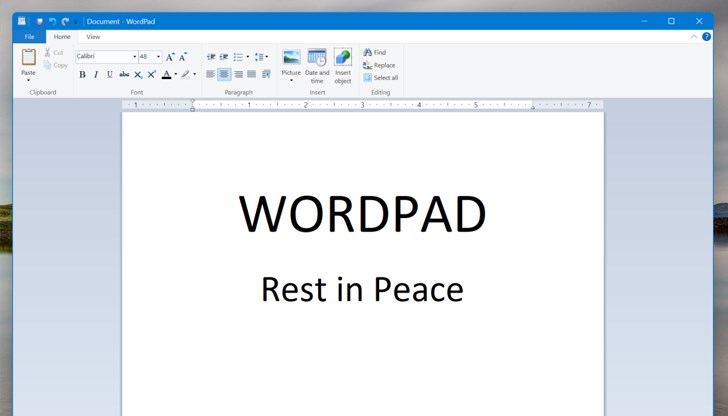Image resolution: width=728 pixels, height=416 pixels.
Task: Click the Replace button
Action: click(379, 65)
